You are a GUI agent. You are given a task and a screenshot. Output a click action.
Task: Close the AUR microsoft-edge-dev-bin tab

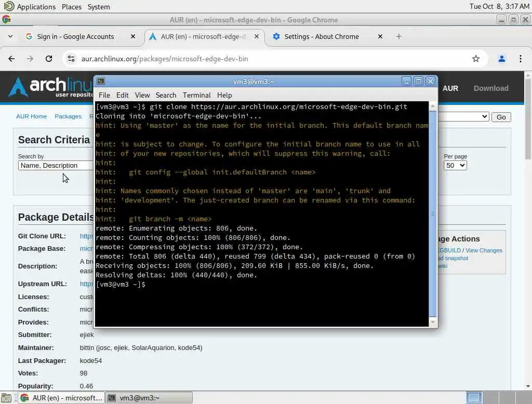[257, 36]
